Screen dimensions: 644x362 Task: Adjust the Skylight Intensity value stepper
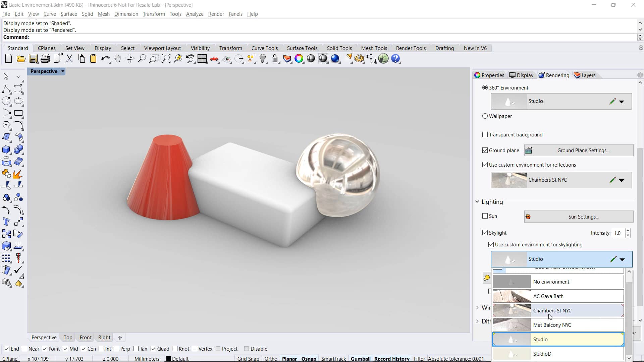(628, 233)
